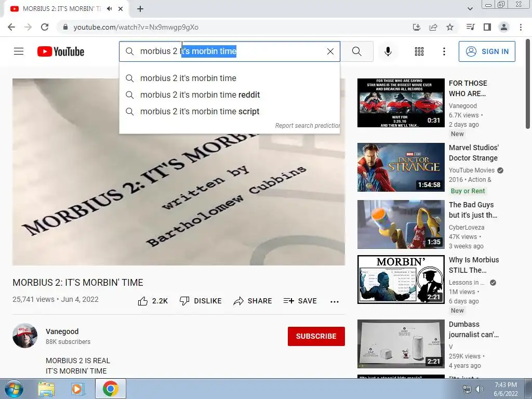Bookmark this page with the star
The width and height of the screenshot is (532, 399).
point(450,27)
